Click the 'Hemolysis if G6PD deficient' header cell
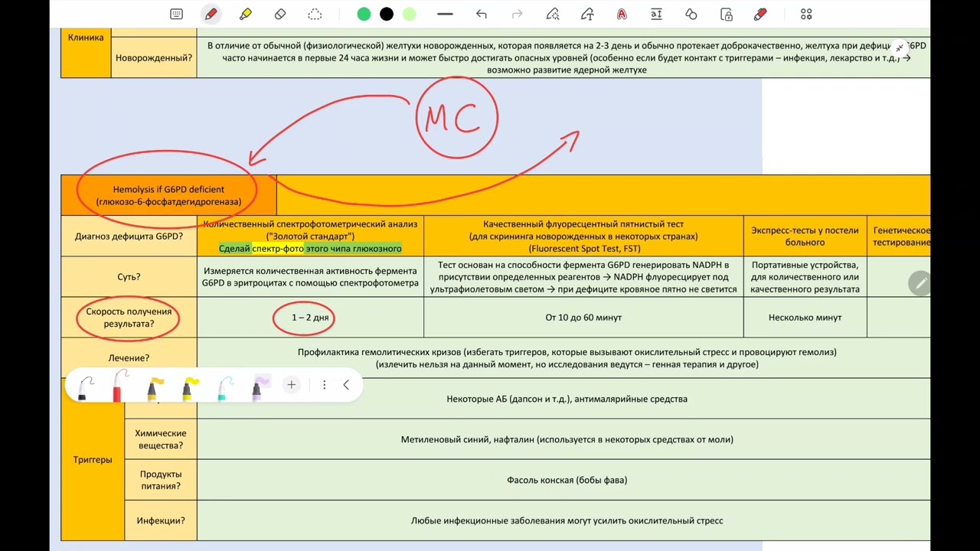Screen dimensions: 980x551 pyautogui.click(x=168, y=195)
